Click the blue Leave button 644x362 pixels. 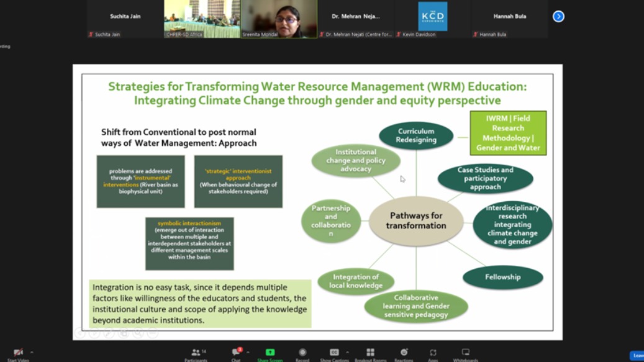pos(637,356)
